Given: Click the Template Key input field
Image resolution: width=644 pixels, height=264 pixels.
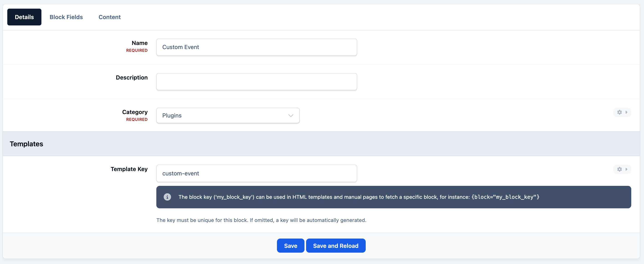Looking at the screenshot, I should click(x=256, y=173).
